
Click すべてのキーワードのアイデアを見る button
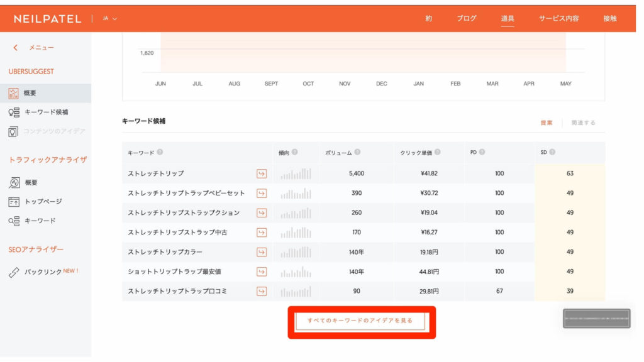tap(360, 321)
